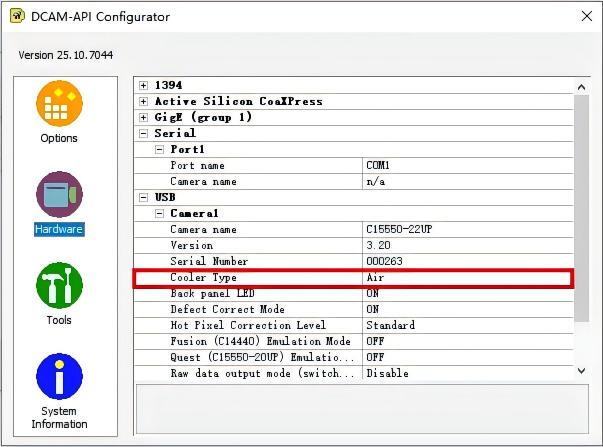Select the Cooler Type row label

tap(203, 277)
